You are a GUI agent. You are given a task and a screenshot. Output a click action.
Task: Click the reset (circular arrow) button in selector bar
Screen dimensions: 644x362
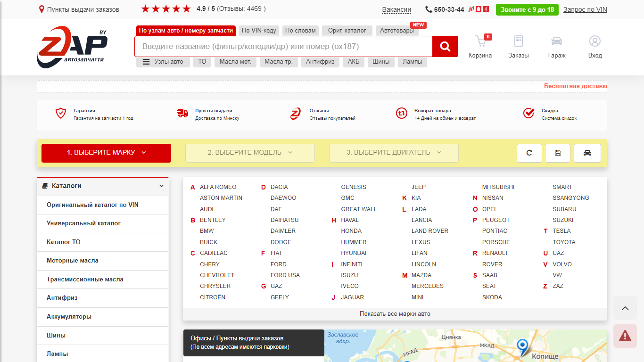(529, 153)
